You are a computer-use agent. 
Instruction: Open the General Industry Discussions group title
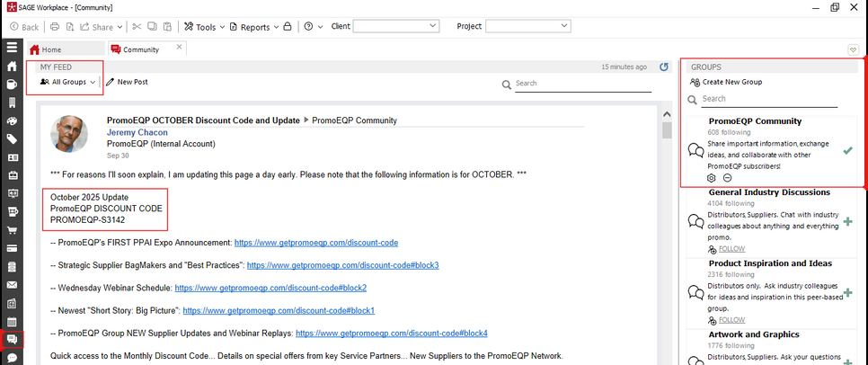pyautogui.click(x=769, y=192)
